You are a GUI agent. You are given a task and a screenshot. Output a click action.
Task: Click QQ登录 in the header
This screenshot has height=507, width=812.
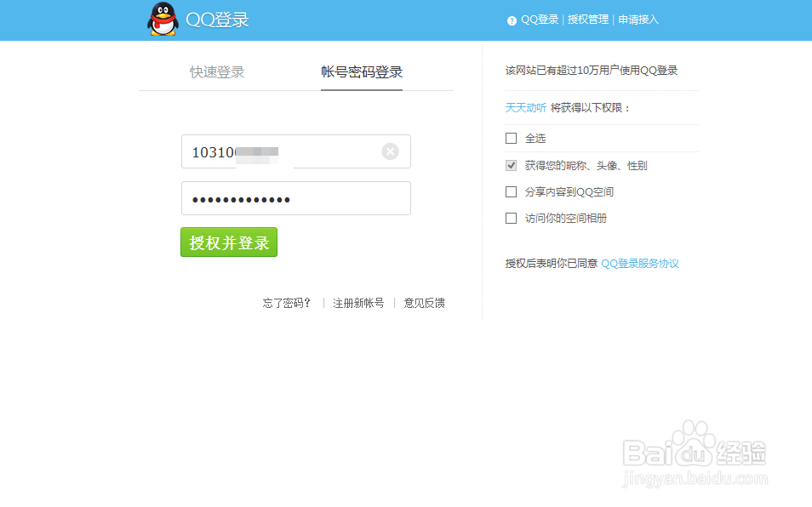point(540,20)
